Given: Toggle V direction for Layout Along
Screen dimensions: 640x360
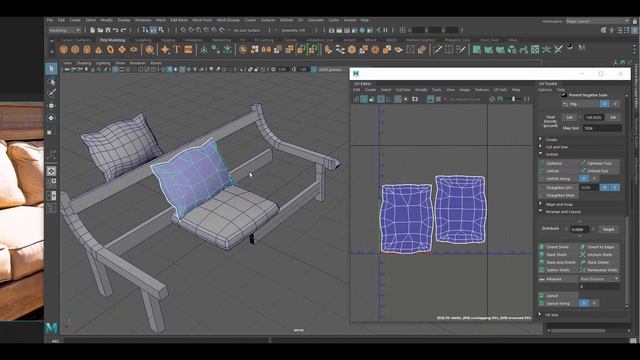Looking at the screenshot, I should tap(594, 303).
